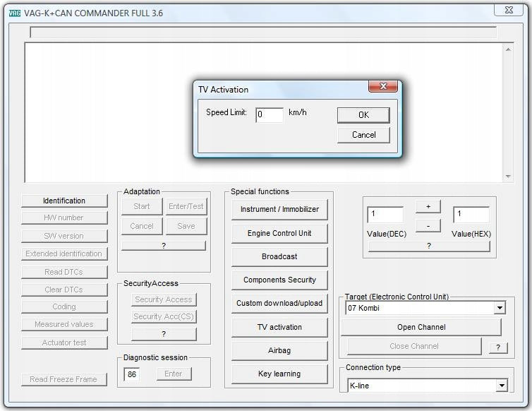Click the Clear DTCs button

(64, 290)
